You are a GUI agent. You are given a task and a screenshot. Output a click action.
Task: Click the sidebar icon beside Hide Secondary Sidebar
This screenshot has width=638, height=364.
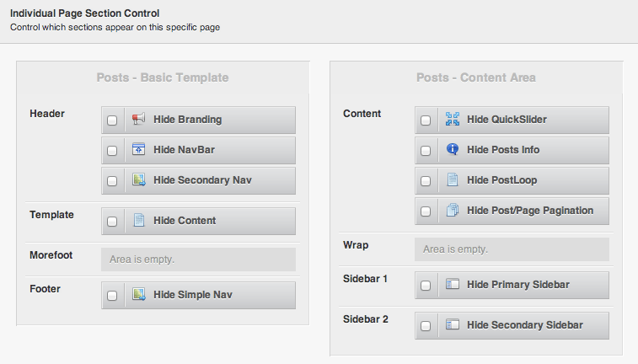click(453, 325)
